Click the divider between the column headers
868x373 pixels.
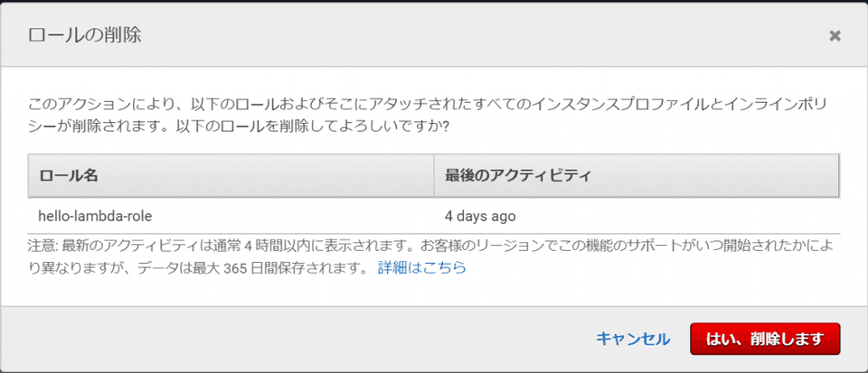[x=434, y=175]
